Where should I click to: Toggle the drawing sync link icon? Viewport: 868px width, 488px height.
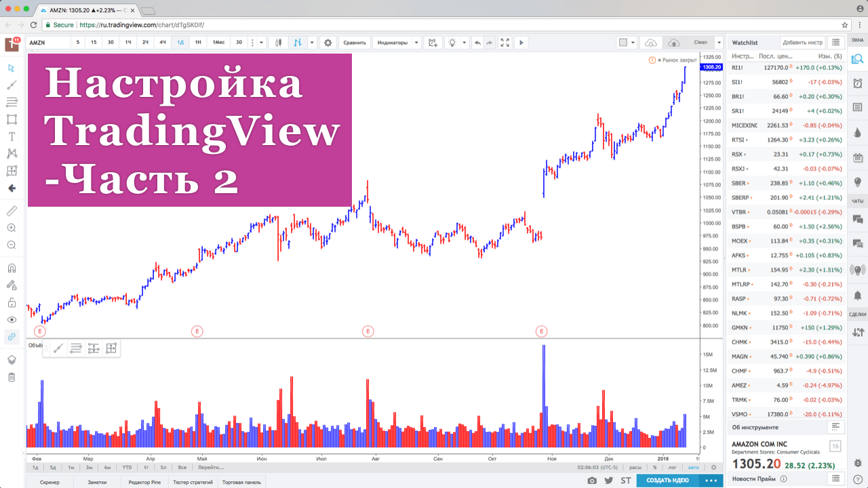coord(12,336)
